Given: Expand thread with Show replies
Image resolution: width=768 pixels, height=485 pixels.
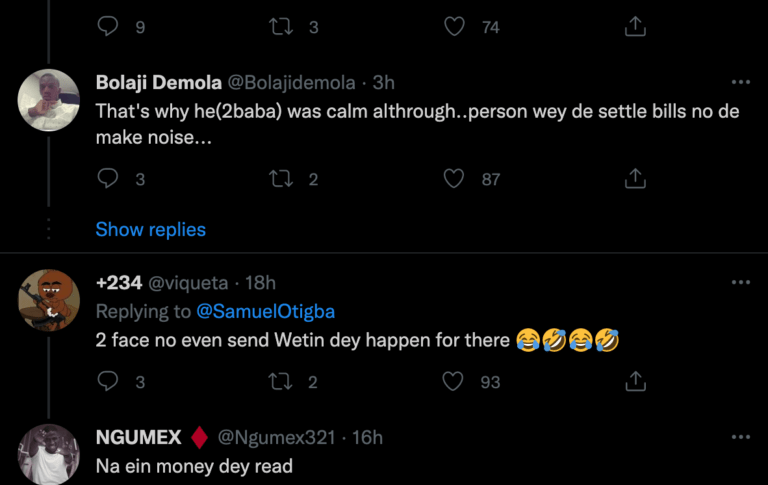Looking at the screenshot, I should click(150, 230).
